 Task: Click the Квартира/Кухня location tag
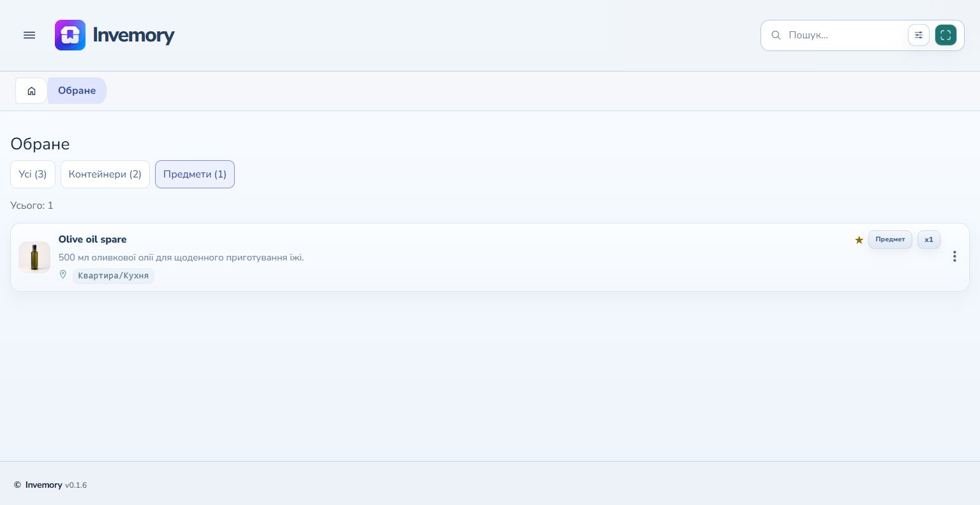click(x=113, y=276)
